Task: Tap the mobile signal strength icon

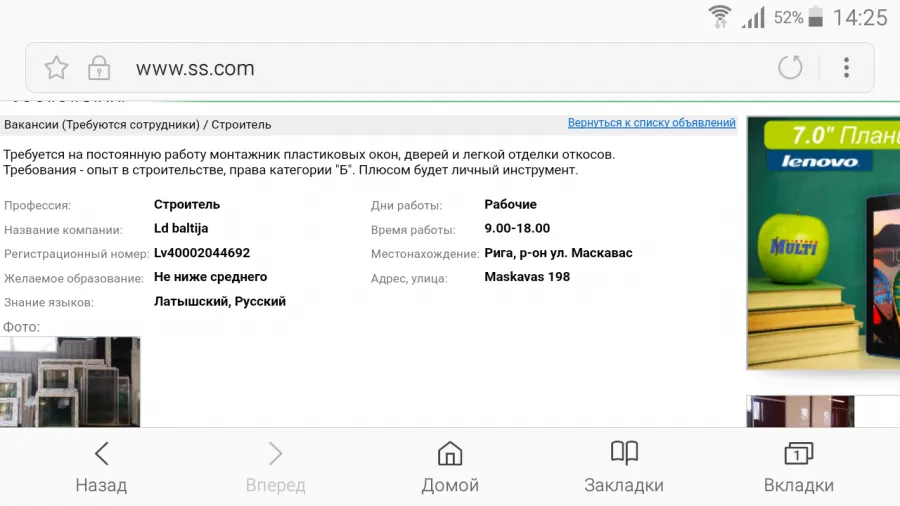Action: (x=753, y=17)
